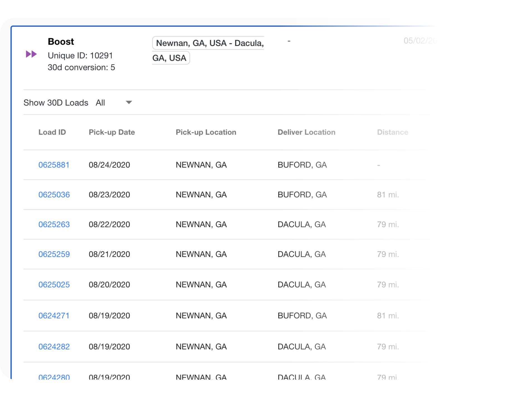This screenshot has height=403, width=532.
Task: Select pick-up date 08/23/2020
Action: click(x=109, y=195)
